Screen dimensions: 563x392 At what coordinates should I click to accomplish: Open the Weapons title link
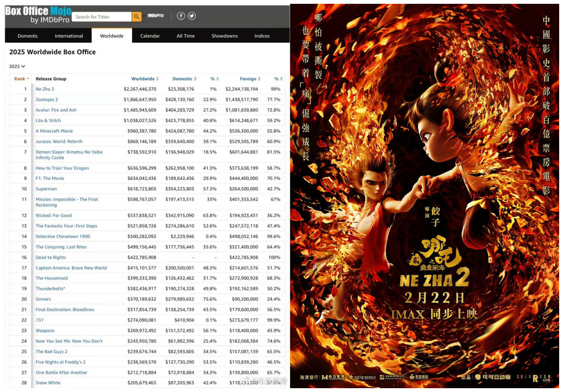tap(45, 331)
